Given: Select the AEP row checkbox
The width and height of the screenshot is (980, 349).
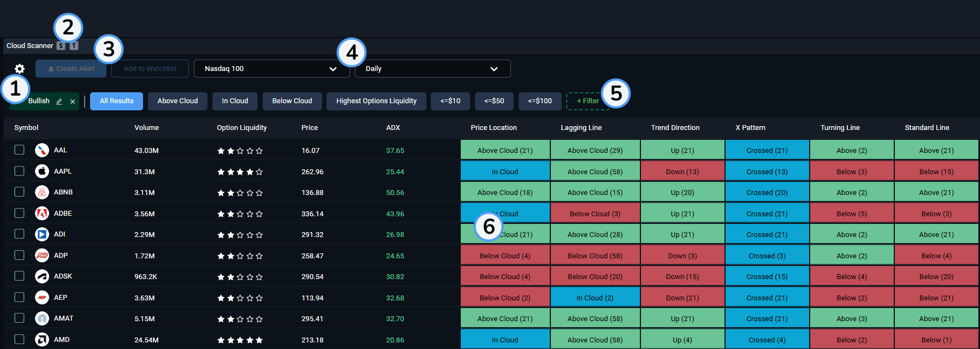Looking at the screenshot, I should coord(19,297).
